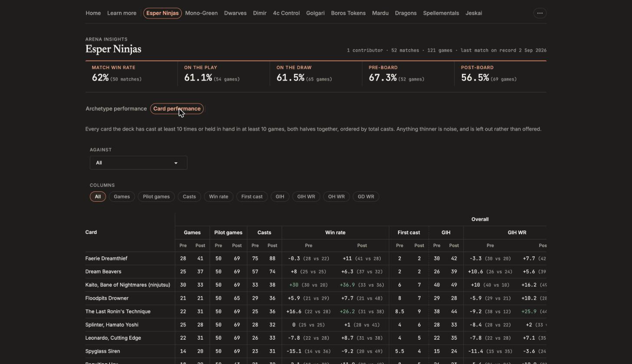632x364 pixels.
Task: Toggle the Games column chip
Action: (122, 197)
